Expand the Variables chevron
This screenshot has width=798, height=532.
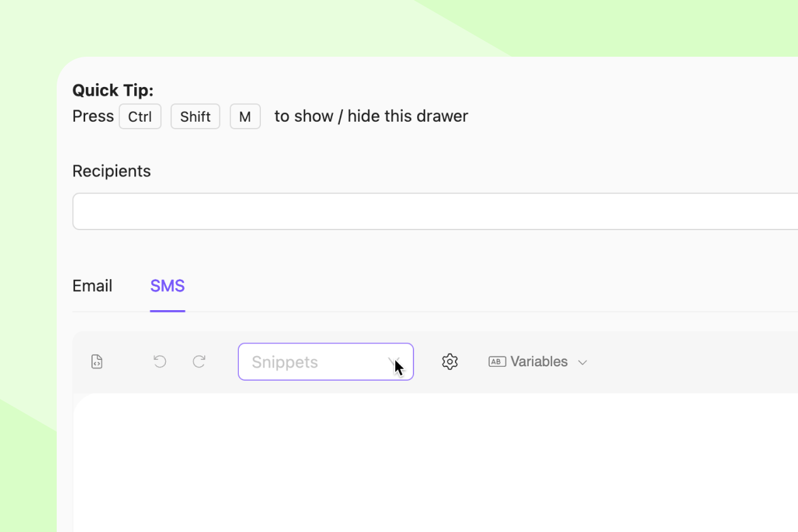(582, 362)
